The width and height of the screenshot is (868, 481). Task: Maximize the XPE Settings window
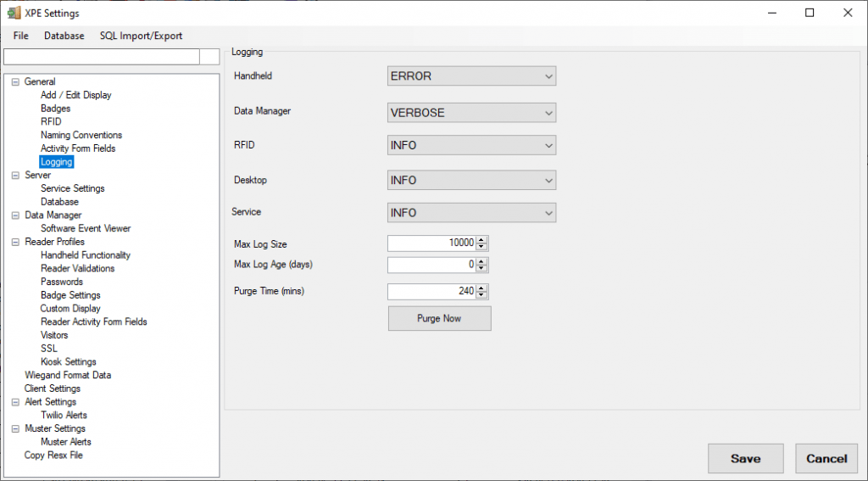point(810,13)
